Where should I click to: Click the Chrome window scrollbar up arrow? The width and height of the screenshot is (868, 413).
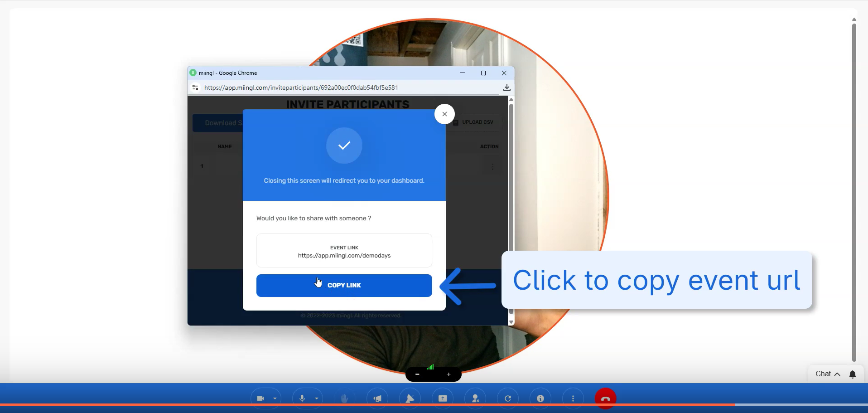tap(511, 99)
